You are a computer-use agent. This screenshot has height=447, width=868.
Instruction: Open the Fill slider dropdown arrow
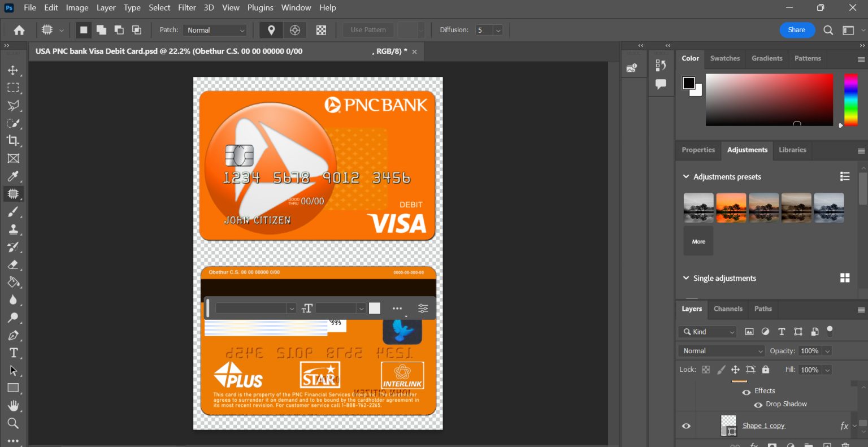[x=827, y=370]
